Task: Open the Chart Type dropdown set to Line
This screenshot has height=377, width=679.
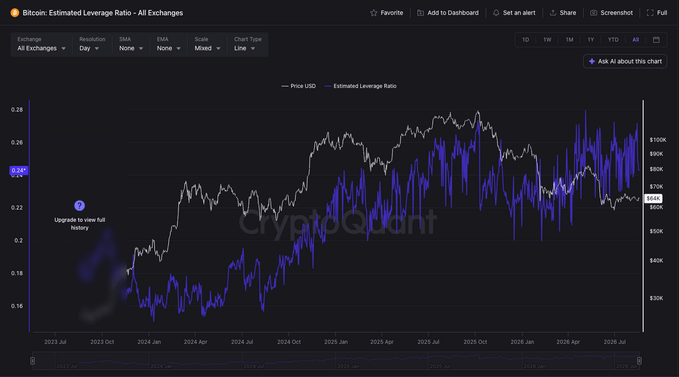Action: 248,45
